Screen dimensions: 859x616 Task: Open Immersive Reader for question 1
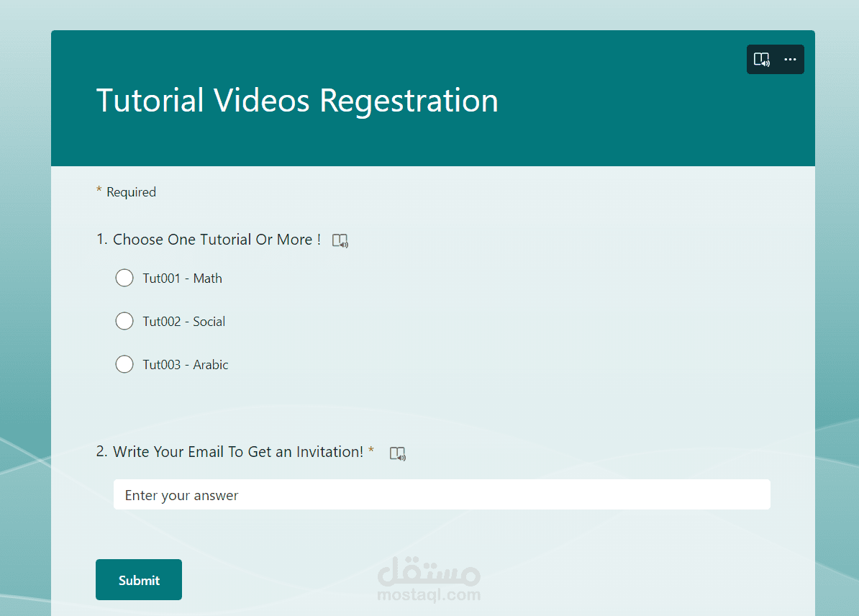[340, 240]
